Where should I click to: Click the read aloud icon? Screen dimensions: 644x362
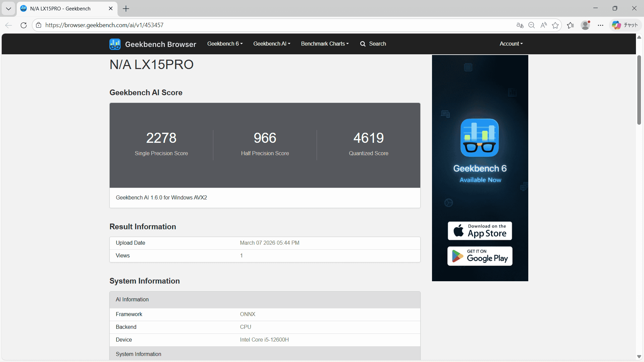[x=543, y=25]
